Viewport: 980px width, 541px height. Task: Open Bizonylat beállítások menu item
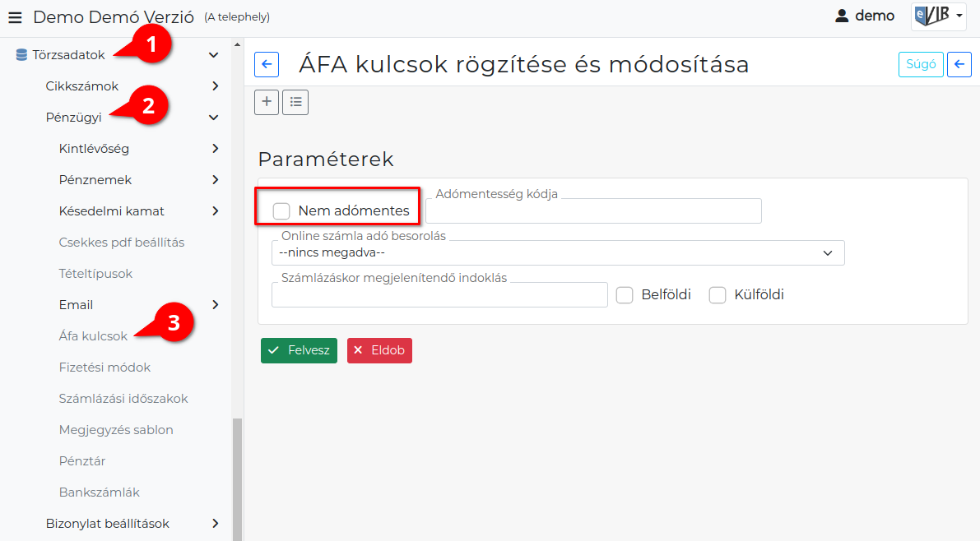[x=108, y=524]
